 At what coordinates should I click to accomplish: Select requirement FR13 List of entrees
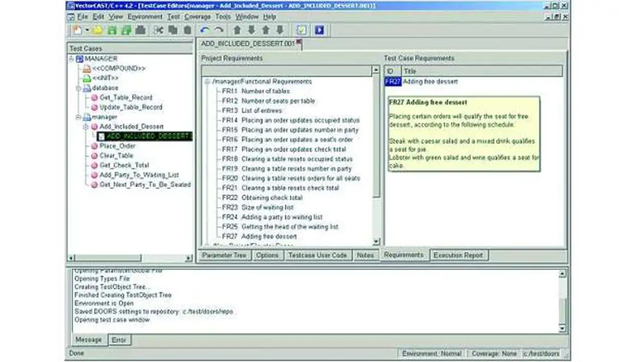(x=252, y=111)
